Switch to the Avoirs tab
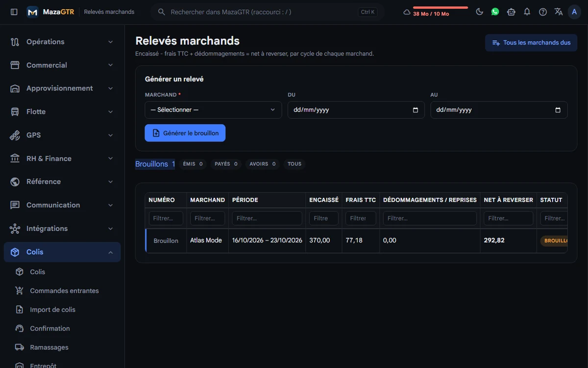588x368 pixels. click(263, 164)
